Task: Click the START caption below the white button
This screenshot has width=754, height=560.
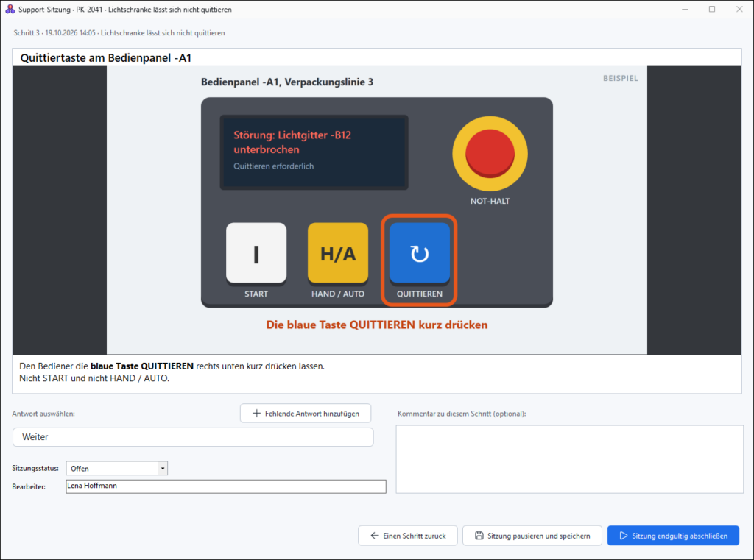Action: [256, 294]
